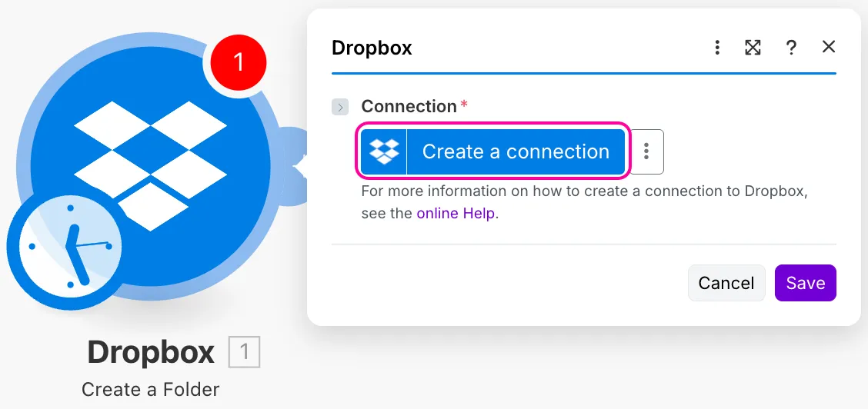Select the Create a Folder subtitle
The image size is (868, 409).
tap(151, 390)
